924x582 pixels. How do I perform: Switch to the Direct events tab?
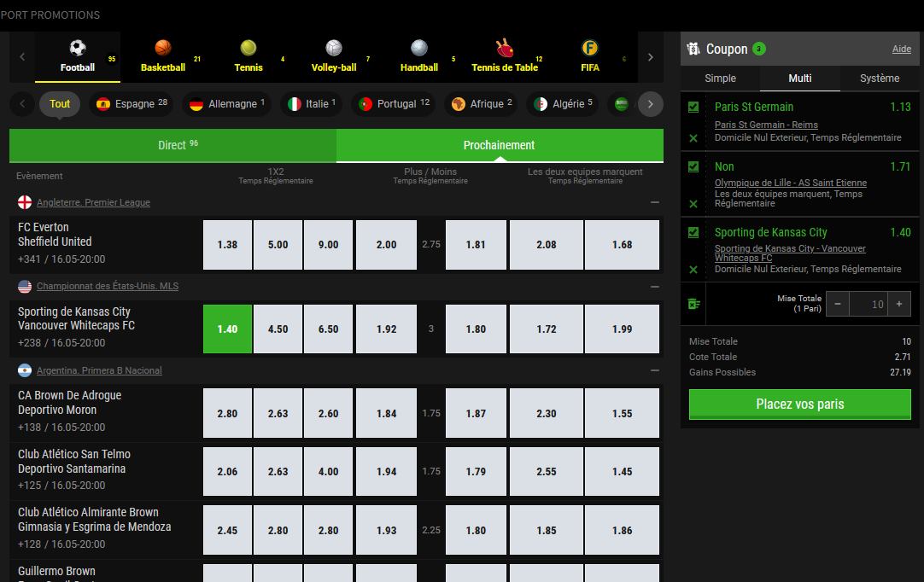point(173,146)
